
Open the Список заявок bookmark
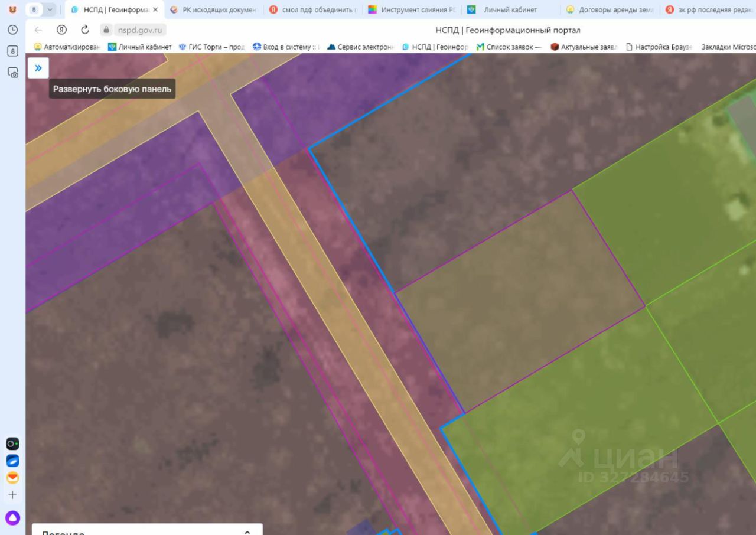[x=509, y=47]
